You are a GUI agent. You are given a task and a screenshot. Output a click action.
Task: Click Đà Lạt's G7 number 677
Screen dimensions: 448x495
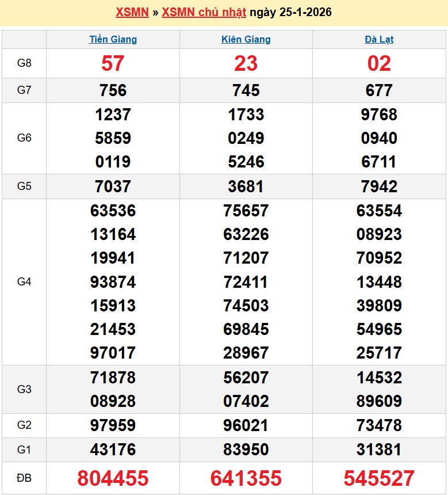[379, 90]
